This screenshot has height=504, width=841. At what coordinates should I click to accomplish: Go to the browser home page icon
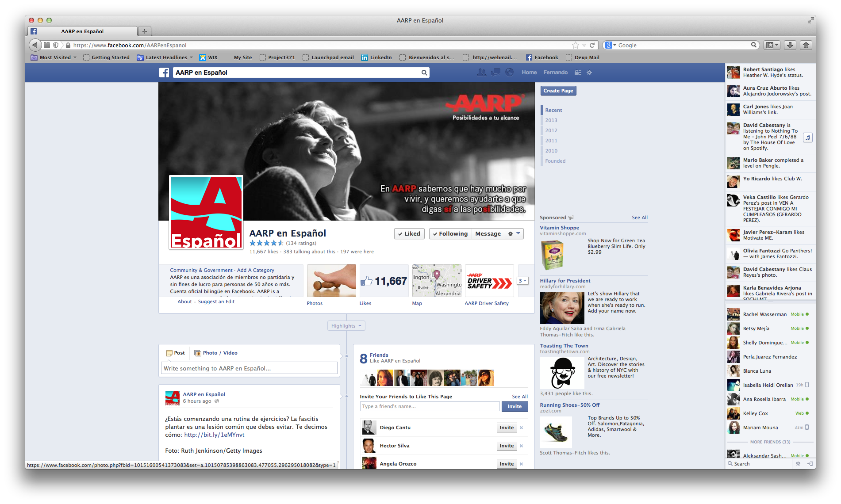[x=806, y=45]
